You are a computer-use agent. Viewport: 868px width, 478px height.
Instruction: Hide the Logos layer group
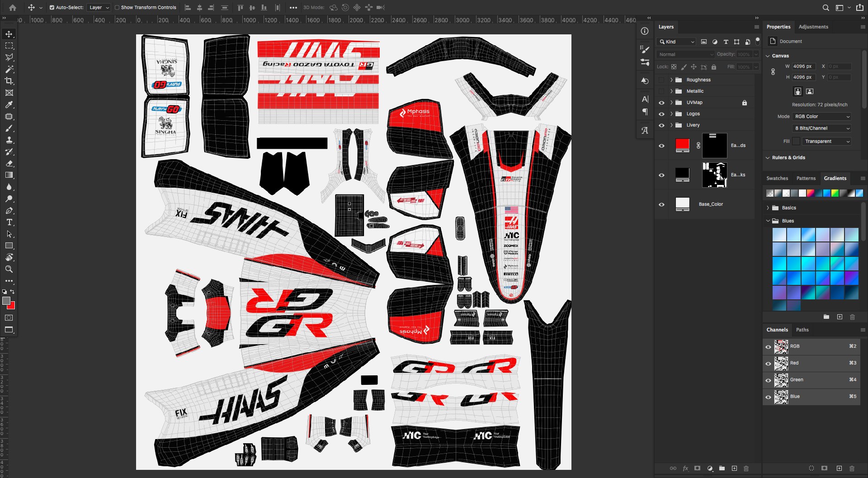[661, 114]
